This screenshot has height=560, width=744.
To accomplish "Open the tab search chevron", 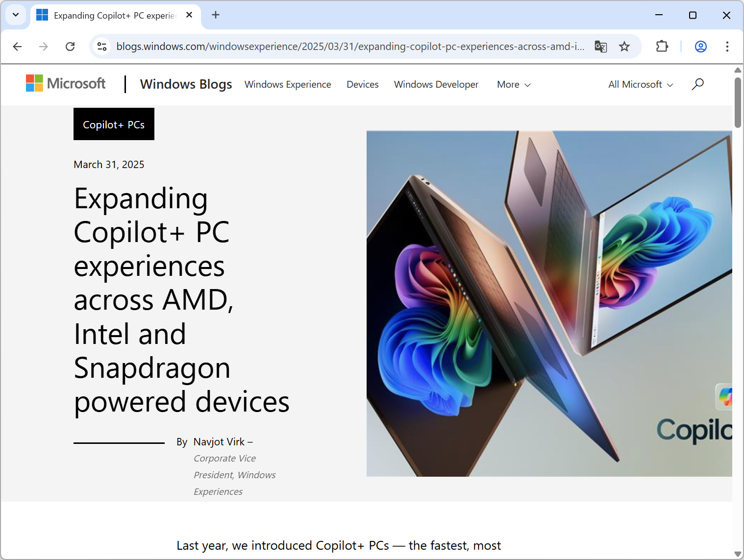I will [x=15, y=15].
